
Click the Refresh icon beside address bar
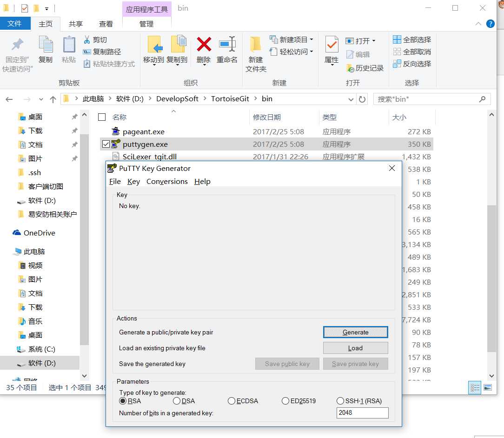point(362,99)
